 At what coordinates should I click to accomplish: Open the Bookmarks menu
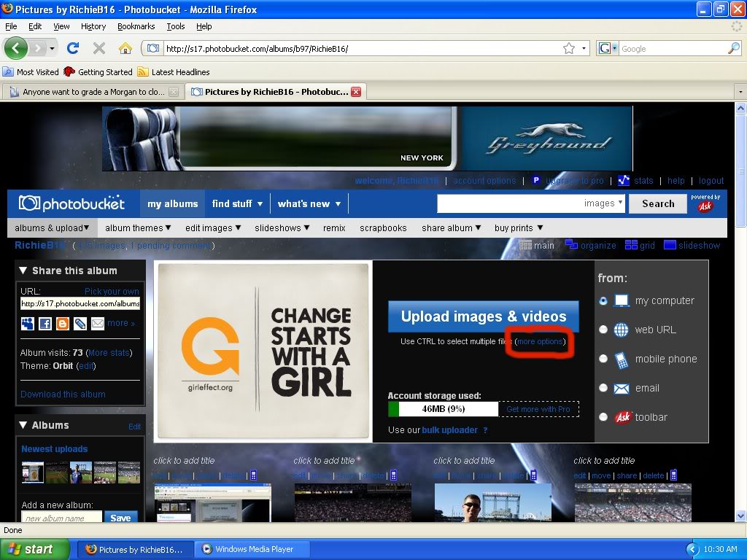point(136,26)
